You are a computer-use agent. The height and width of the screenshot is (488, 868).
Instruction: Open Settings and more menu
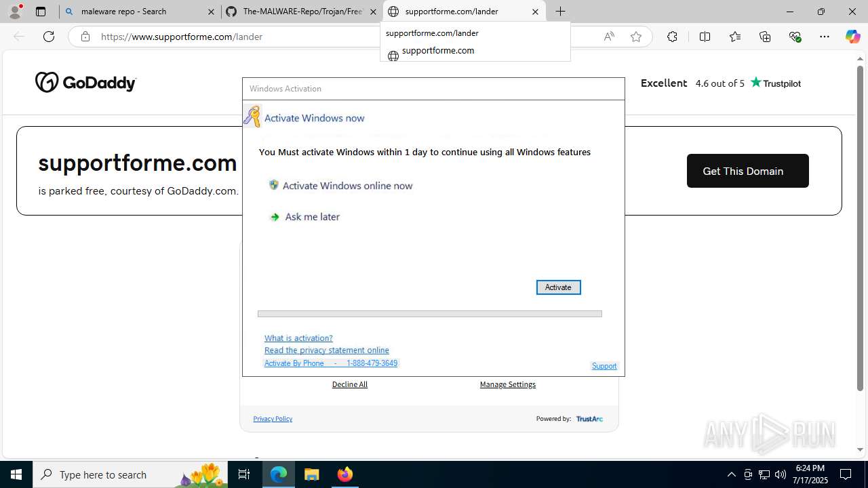coord(825,37)
